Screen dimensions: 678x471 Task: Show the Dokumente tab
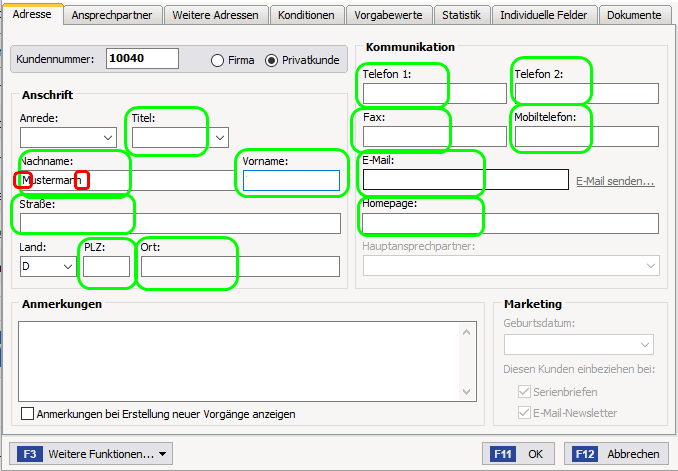click(634, 15)
